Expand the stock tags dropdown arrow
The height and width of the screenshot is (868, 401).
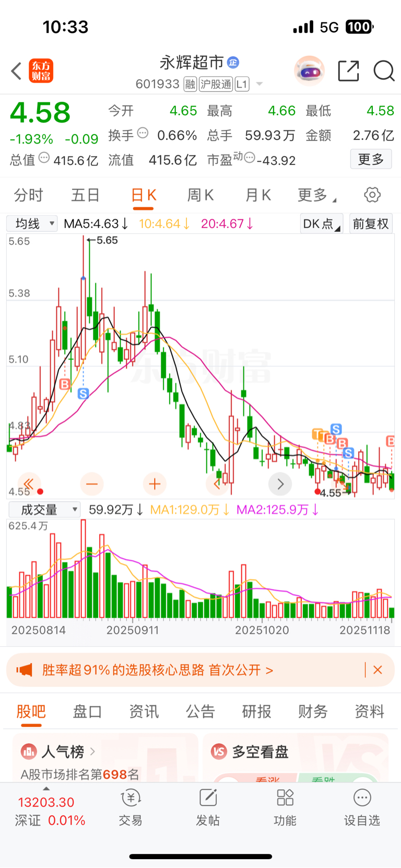(x=260, y=84)
